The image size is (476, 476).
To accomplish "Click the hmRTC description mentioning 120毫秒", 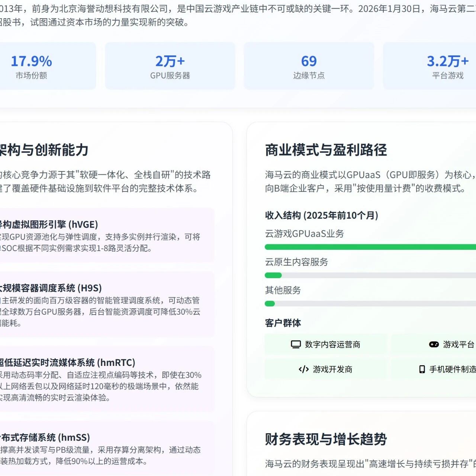I will [x=100, y=386].
